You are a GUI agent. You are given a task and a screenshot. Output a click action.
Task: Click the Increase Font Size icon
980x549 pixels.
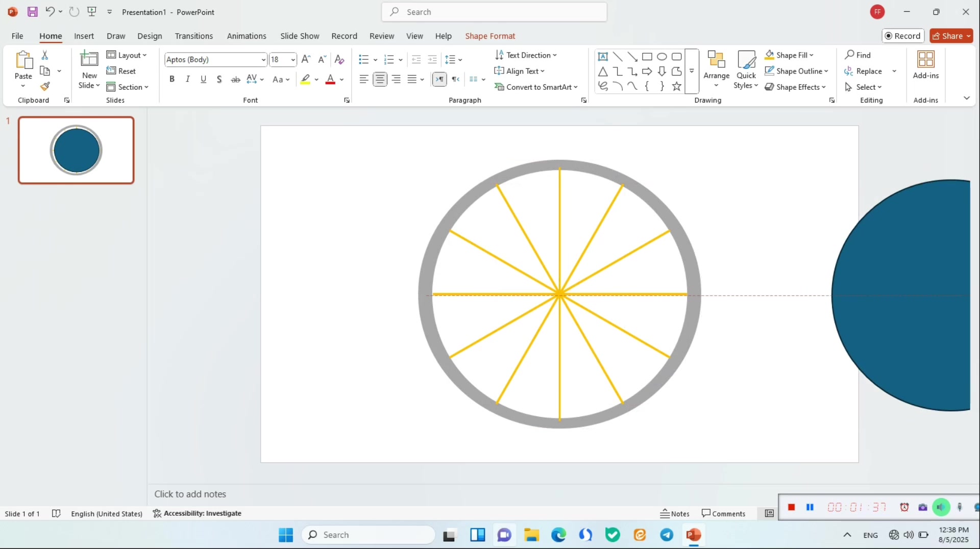pos(306,59)
